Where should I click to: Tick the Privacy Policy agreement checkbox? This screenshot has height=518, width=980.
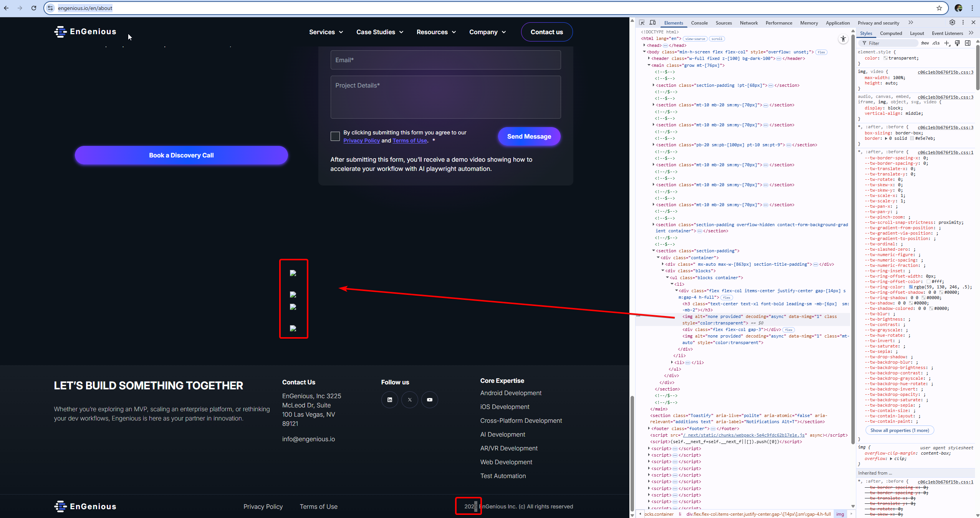coord(335,136)
